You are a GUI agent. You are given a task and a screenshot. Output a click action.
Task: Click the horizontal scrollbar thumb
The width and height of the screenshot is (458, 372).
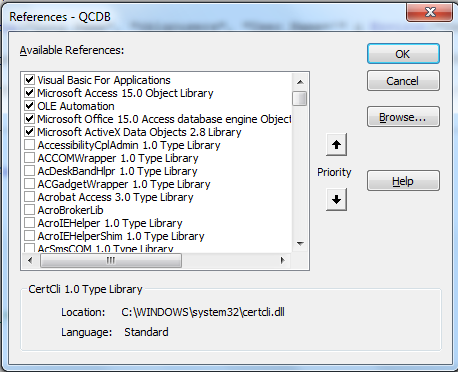coord(111,260)
